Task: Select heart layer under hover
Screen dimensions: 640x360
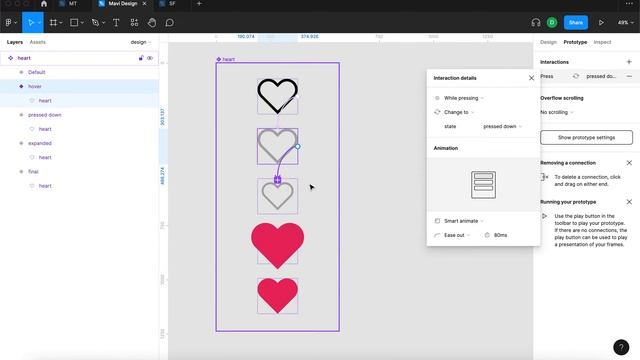Action: (79, 101)
